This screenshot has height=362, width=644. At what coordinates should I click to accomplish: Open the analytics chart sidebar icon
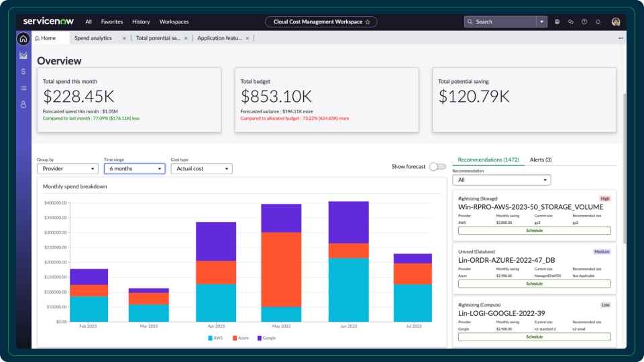click(x=23, y=56)
